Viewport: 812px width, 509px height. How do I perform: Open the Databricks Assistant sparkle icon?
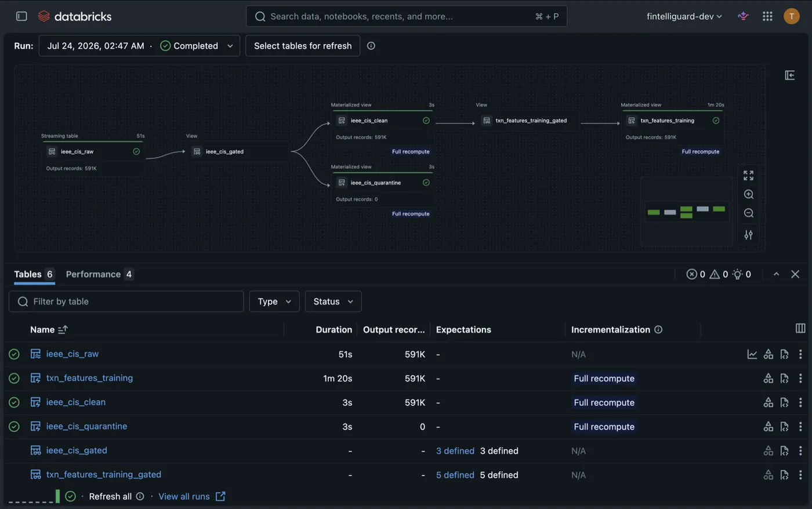coord(743,16)
